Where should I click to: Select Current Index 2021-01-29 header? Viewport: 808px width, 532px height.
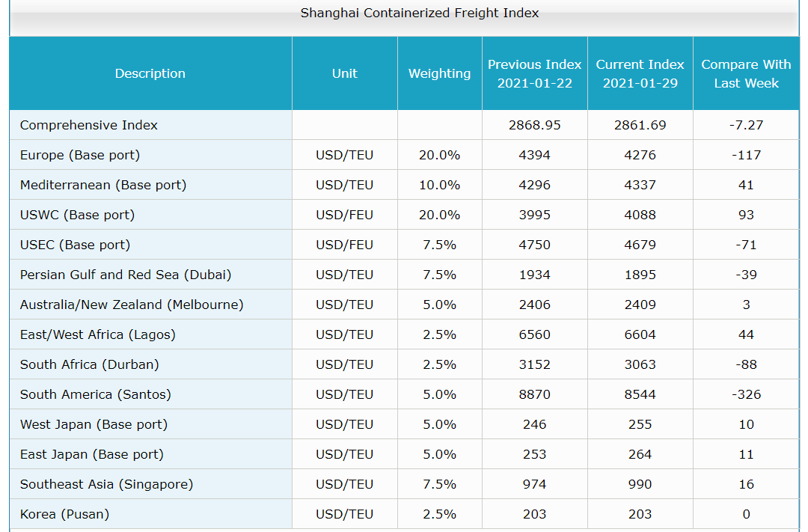click(640, 73)
